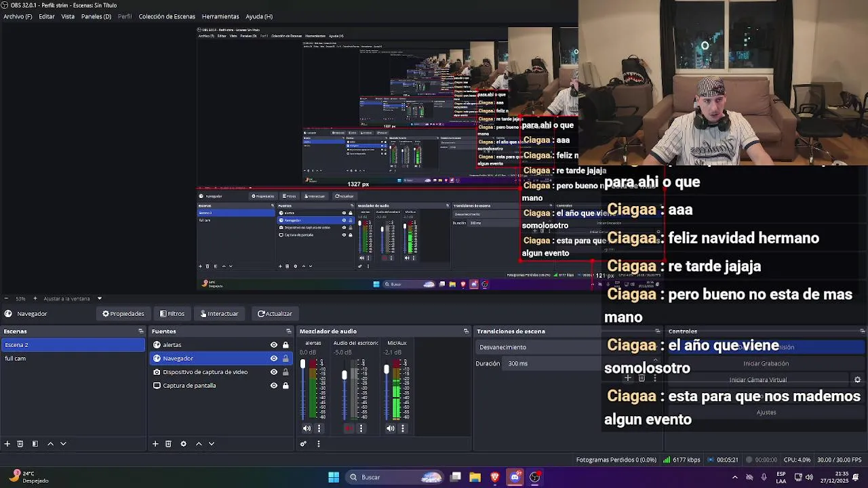Move the selected scene down
The height and width of the screenshot is (488, 868).
(63, 444)
